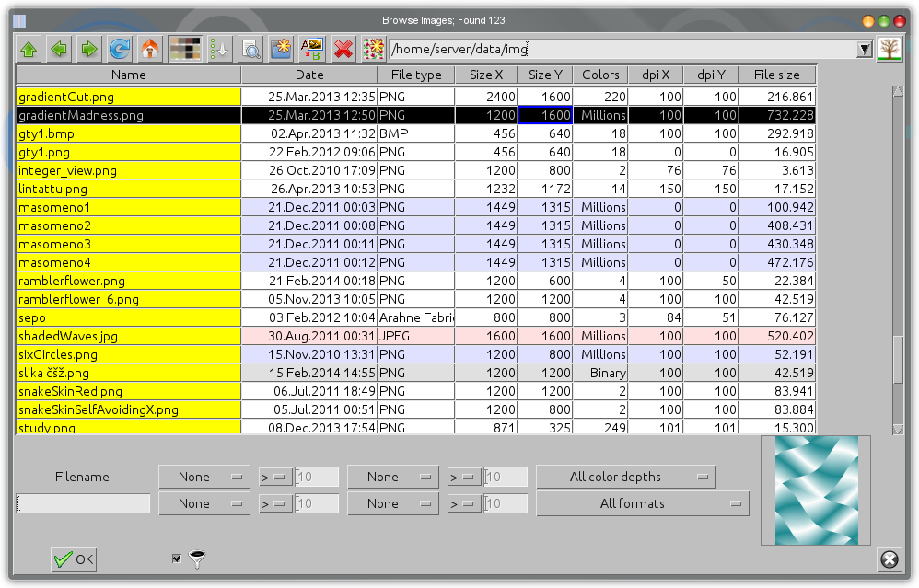
Task: Reload the folder with the blue refresh icon
Action: (x=120, y=49)
